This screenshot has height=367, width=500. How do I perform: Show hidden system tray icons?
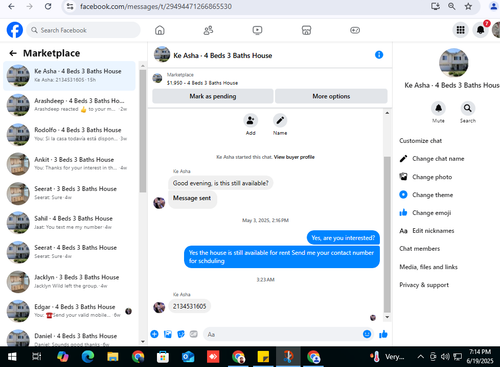click(421, 357)
